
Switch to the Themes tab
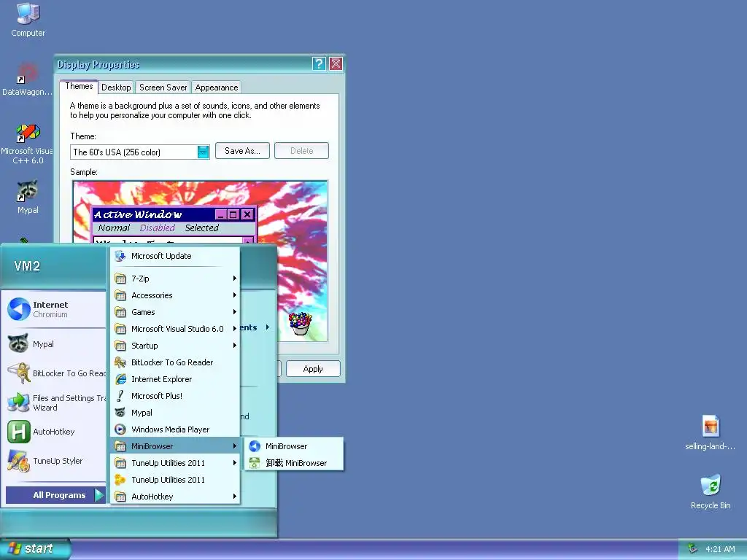point(79,86)
